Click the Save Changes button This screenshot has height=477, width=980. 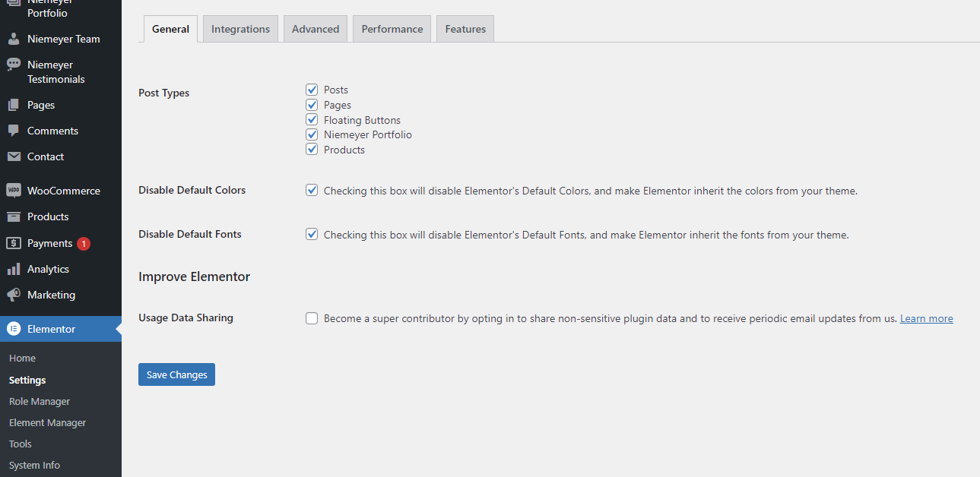click(x=176, y=374)
